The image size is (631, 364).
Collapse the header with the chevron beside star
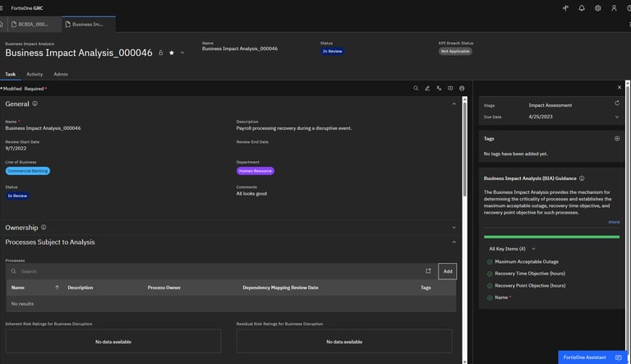pos(182,53)
